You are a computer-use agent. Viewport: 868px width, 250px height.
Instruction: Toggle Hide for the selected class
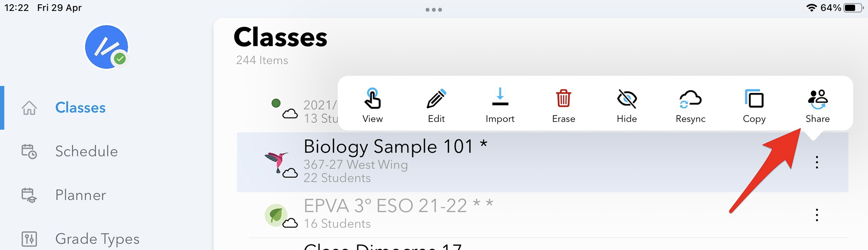point(627,99)
